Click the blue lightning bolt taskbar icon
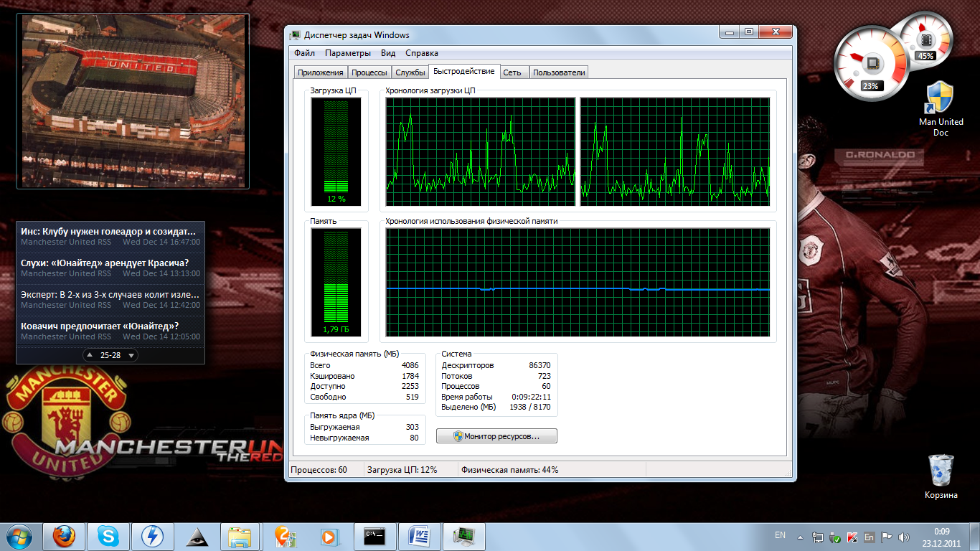The width and height of the screenshot is (980, 551). tap(153, 536)
